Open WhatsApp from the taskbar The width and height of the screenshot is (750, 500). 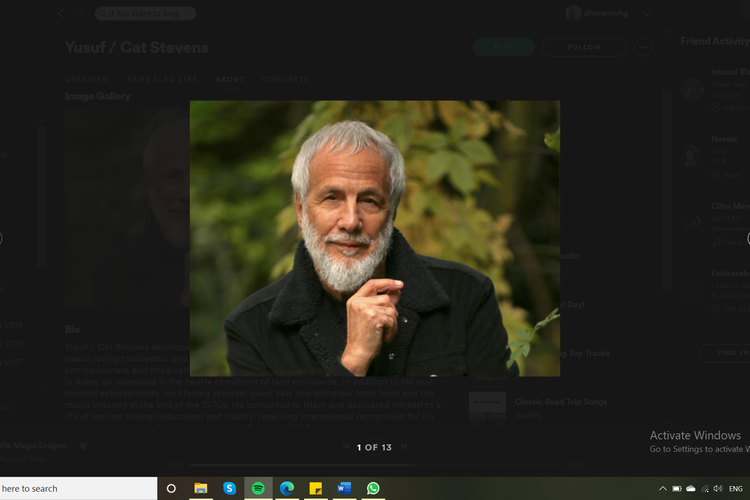[373, 488]
